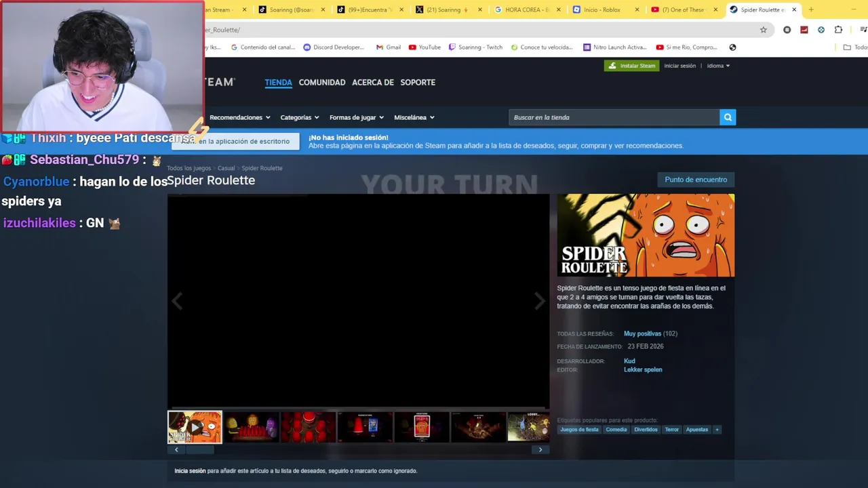Close the Inicio - Roblox tab
The width and height of the screenshot is (868, 488).
[637, 9]
